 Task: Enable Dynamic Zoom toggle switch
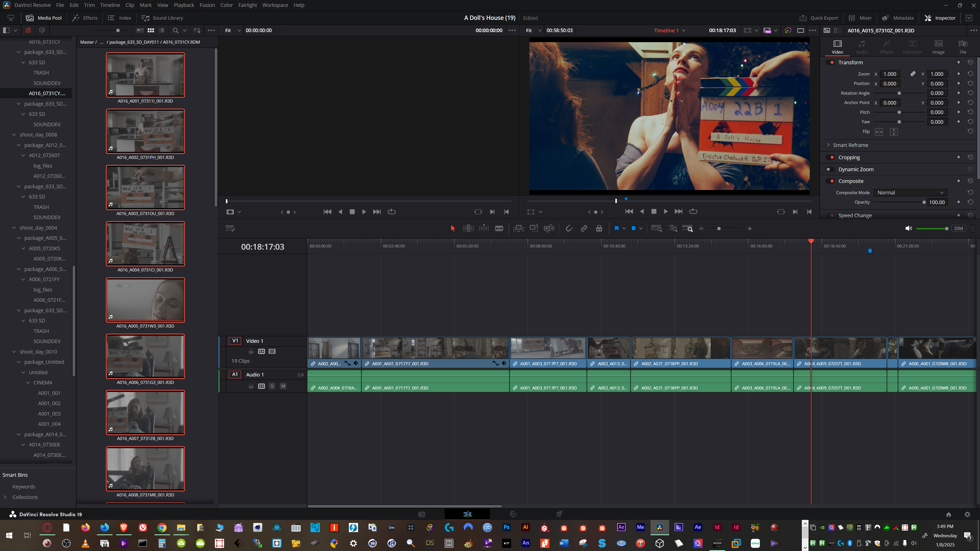click(x=830, y=169)
